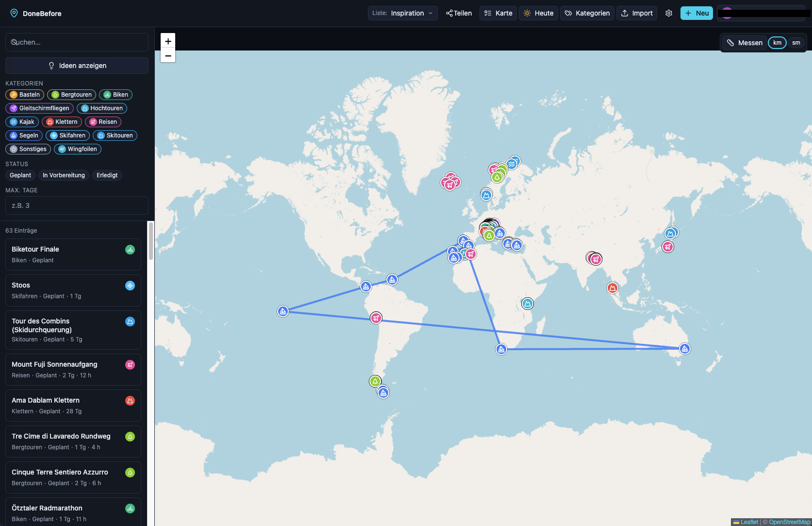This screenshot has height=526, width=812.
Task: Click the pink travel marker in Japan
Action: (668, 247)
